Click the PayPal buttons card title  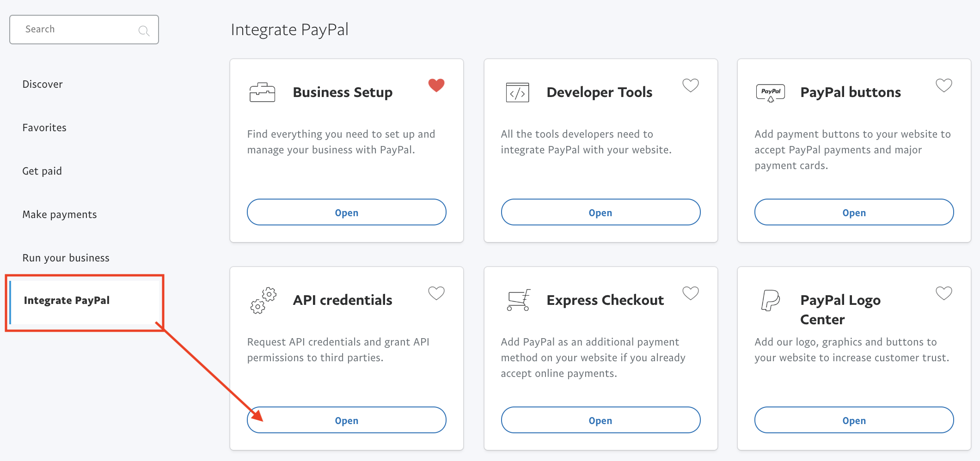tap(851, 92)
